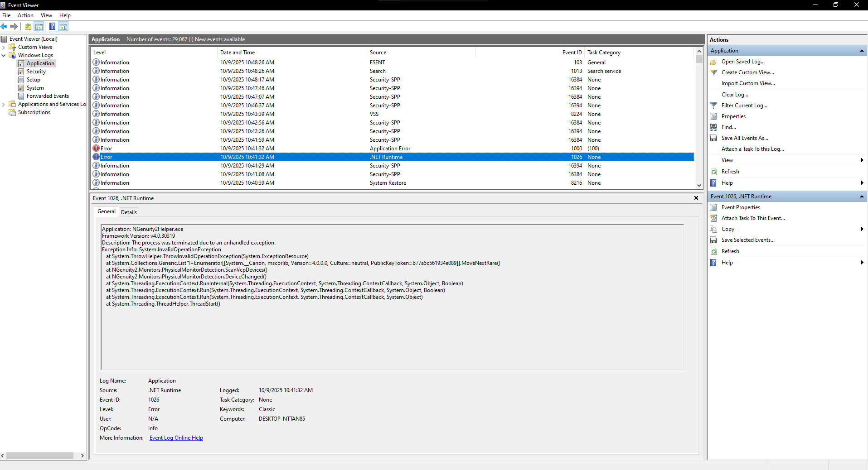Sort events by Event ID column header

tap(530, 53)
